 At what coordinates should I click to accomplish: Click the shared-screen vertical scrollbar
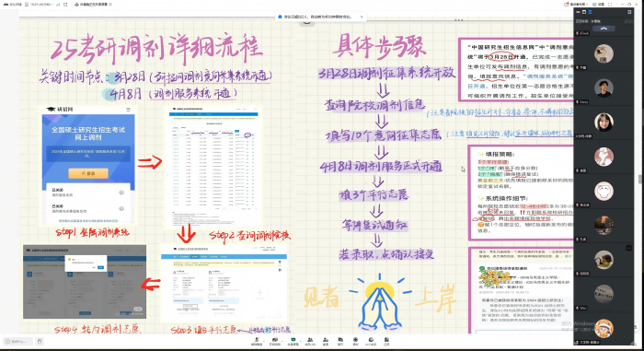pos(639,179)
